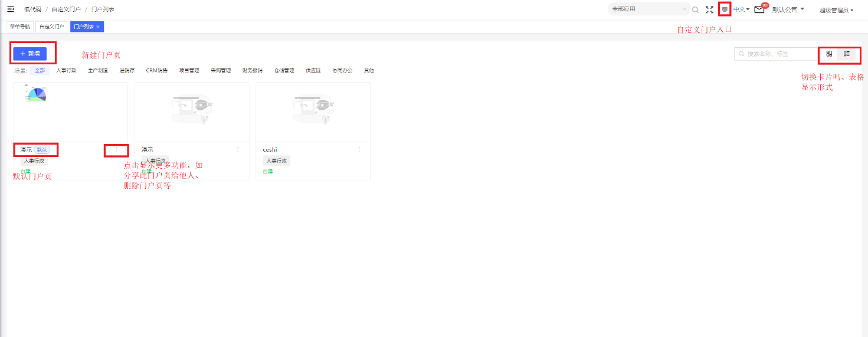Image resolution: width=868 pixels, height=337 pixels.
Task: Open the custom portal entry icon
Action: point(725,9)
